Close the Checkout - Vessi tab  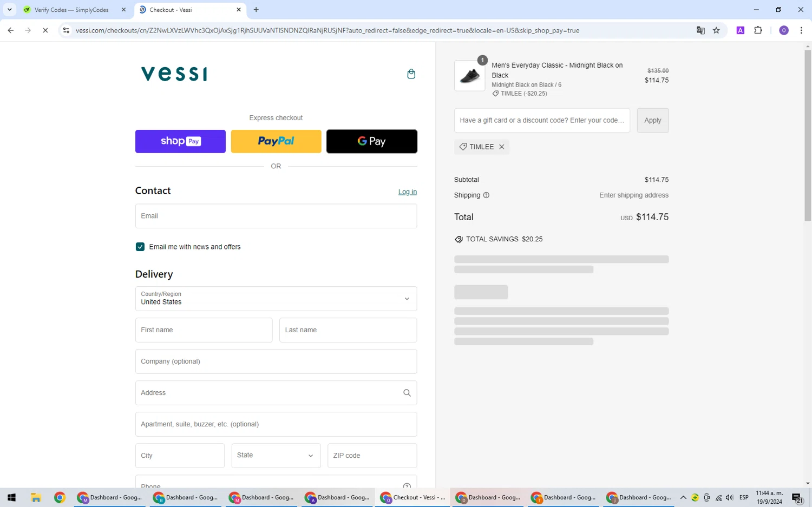tap(239, 10)
